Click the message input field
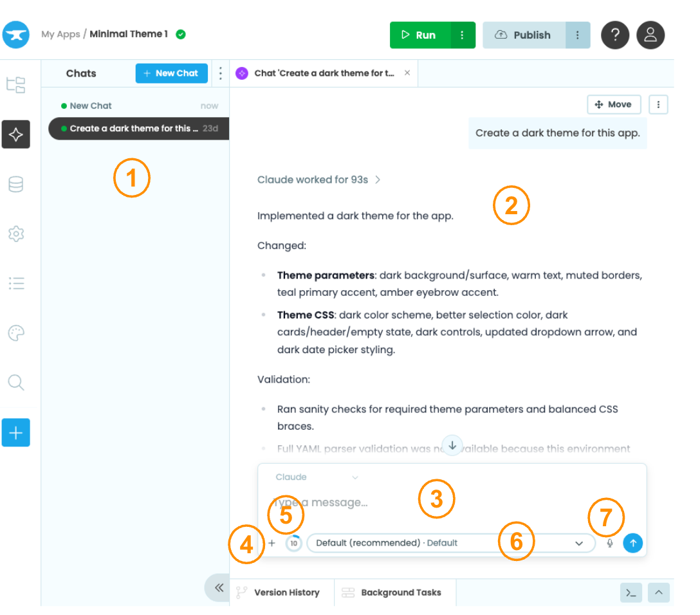Screen dimensions: 700x615 pos(452,502)
